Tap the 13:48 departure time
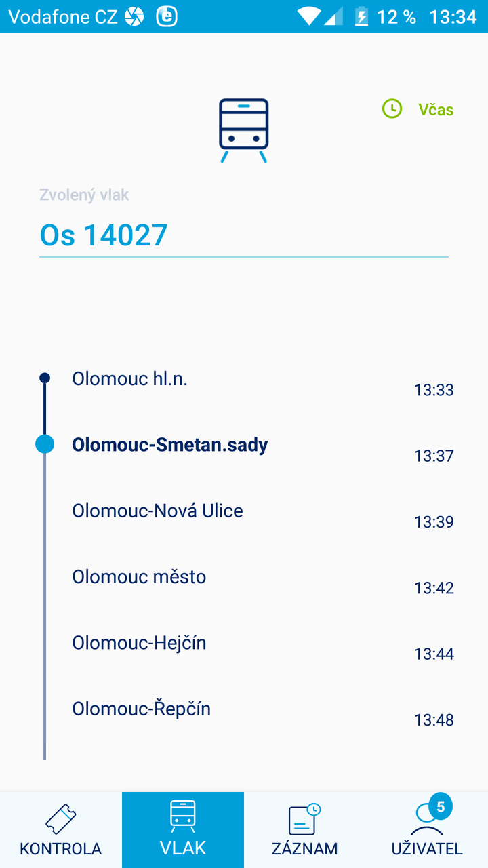 pos(434,719)
